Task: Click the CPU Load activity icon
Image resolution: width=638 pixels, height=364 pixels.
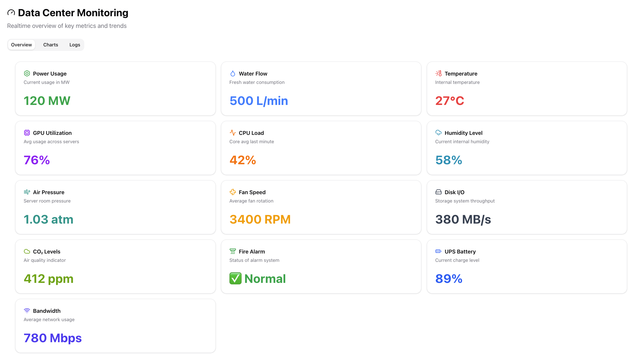Action: [x=232, y=133]
